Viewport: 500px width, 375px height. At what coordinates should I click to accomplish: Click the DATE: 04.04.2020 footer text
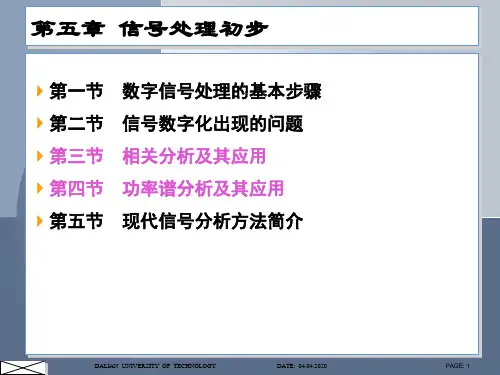(x=302, y=366)
